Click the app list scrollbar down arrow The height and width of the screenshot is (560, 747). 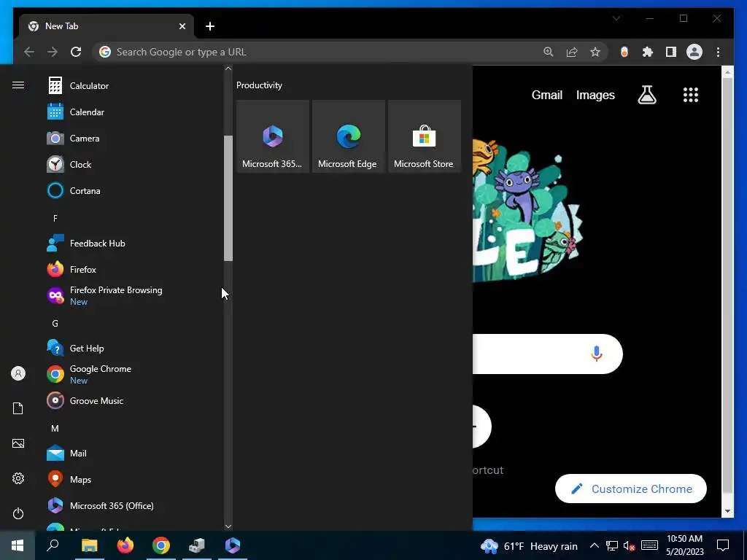click(228, 526)
